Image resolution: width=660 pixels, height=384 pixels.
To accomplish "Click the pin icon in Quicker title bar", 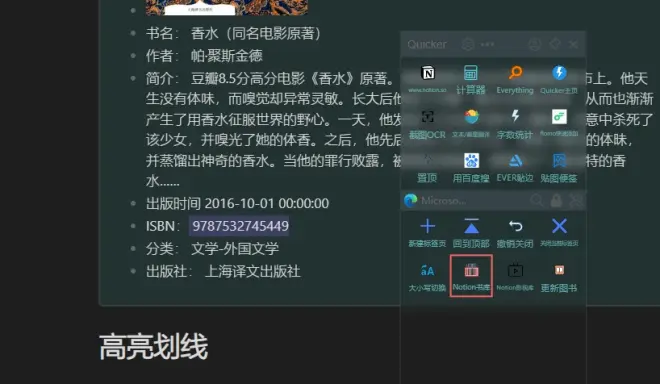I will pos(555,44).
